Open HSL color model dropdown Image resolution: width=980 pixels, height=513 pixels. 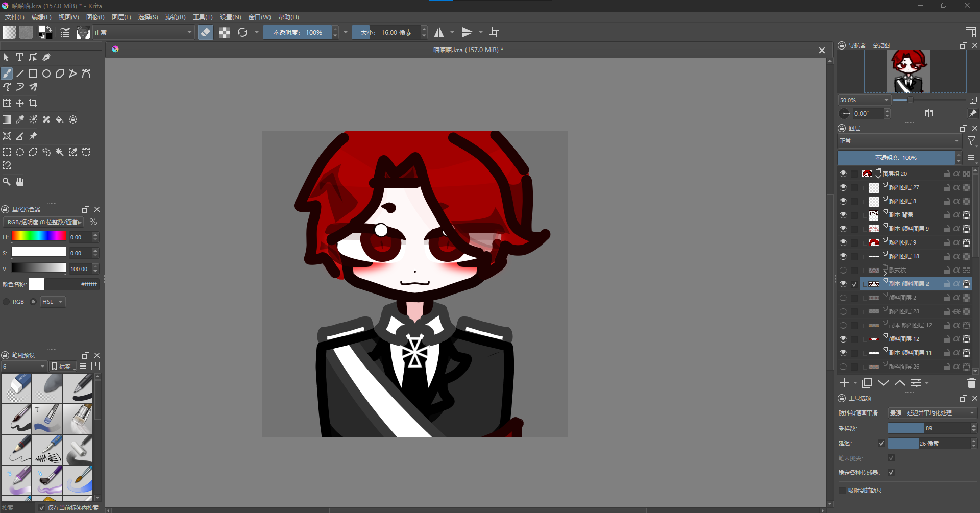53,302
